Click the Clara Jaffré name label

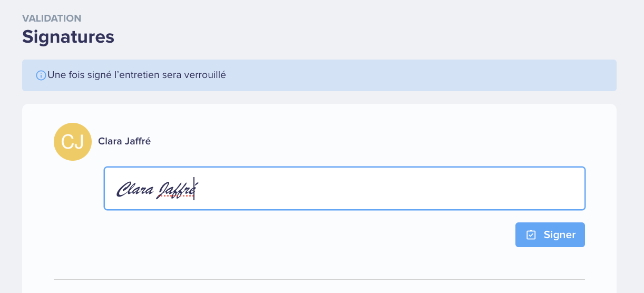pyautogui.click(x=124, y=141)
